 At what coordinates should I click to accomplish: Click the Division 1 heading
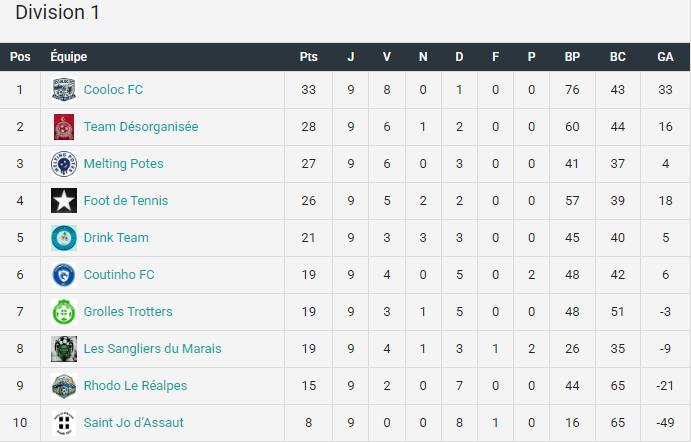tap(58, 12)
